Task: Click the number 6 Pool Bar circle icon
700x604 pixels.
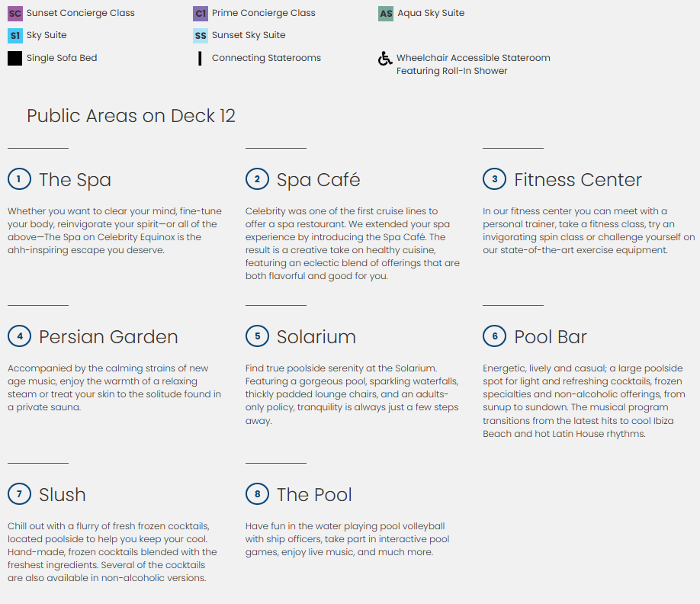Action: [494, 336]
